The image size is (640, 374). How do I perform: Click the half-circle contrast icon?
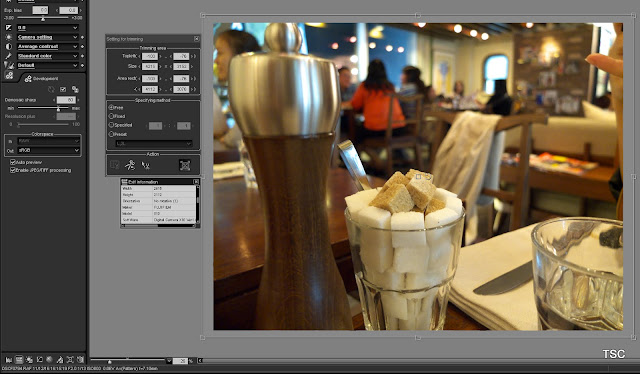click(8, 47)
